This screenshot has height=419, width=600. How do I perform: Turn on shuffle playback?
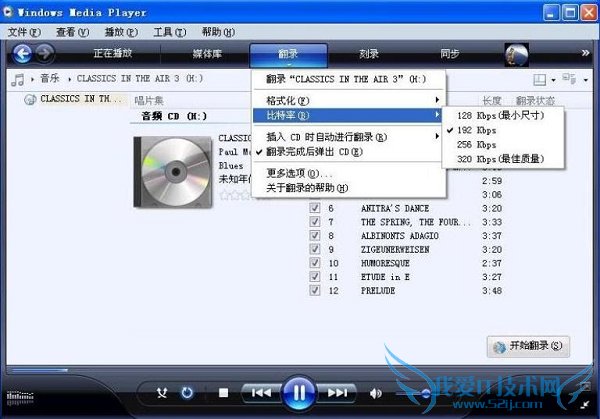click(162, 393)
